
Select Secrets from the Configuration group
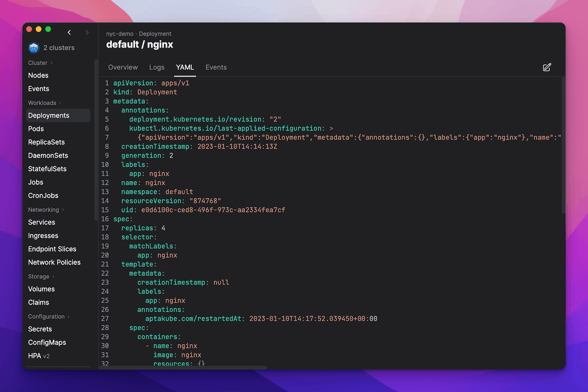[40, 329]
